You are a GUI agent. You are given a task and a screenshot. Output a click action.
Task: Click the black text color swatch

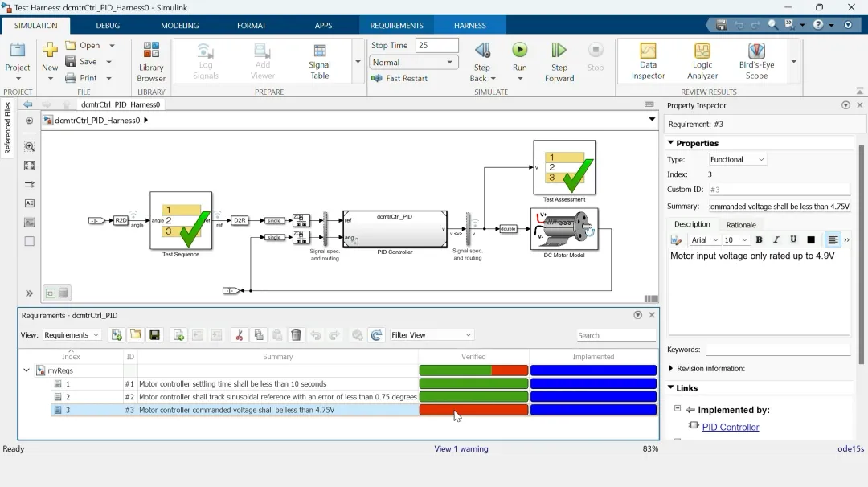click(811, 239)
